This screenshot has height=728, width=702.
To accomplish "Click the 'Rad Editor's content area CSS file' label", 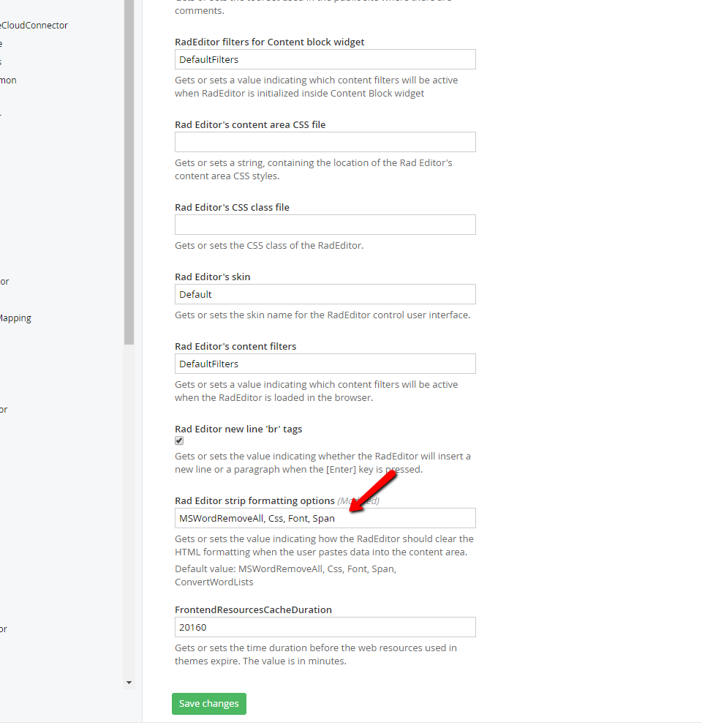I will click(250, 124).
